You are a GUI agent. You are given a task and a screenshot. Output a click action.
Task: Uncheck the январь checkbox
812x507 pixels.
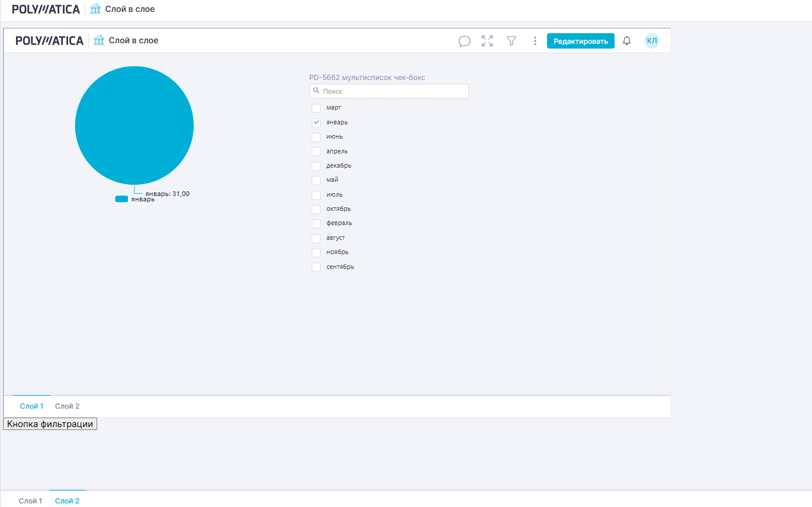(x=317, y=123)
